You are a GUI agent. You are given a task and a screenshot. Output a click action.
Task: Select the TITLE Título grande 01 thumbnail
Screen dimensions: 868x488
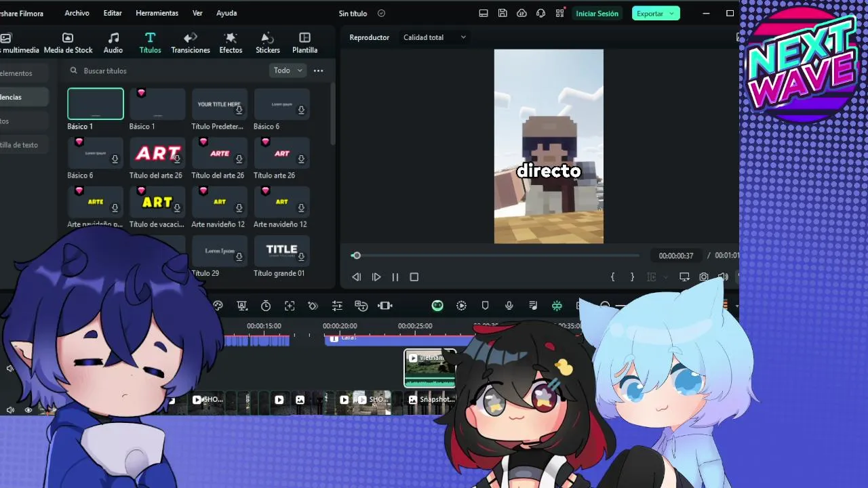(x=281, y=251)
